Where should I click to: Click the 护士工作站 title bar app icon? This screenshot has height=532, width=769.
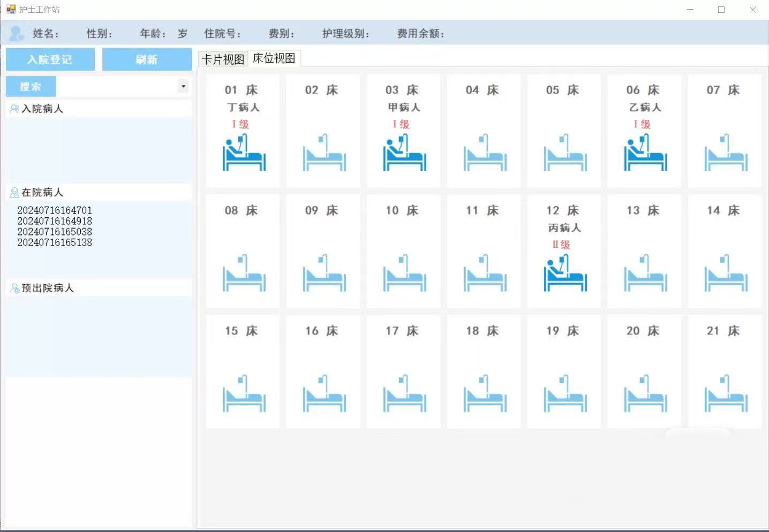(11, 9)
